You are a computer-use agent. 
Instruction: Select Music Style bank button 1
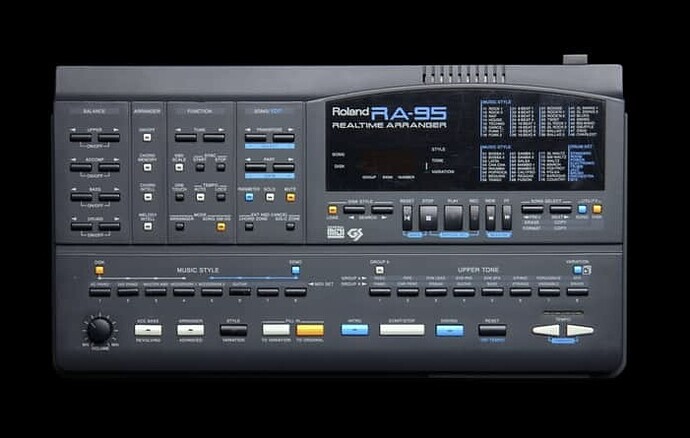100,292
